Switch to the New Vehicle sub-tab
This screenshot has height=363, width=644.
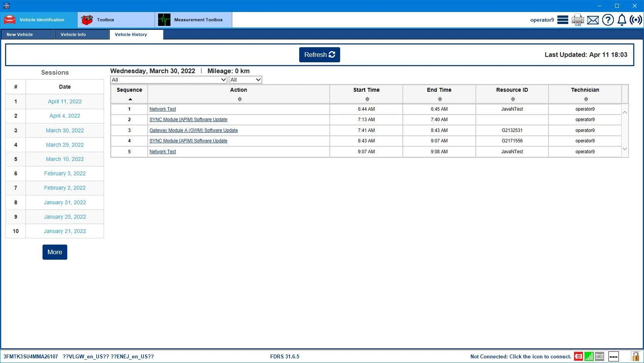[28, 34]
